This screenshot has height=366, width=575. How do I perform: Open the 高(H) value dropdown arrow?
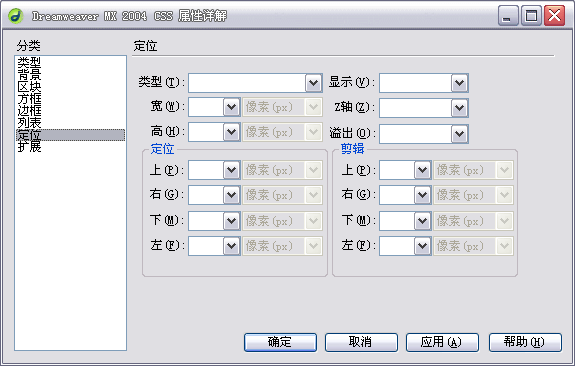tap(231, 132)
